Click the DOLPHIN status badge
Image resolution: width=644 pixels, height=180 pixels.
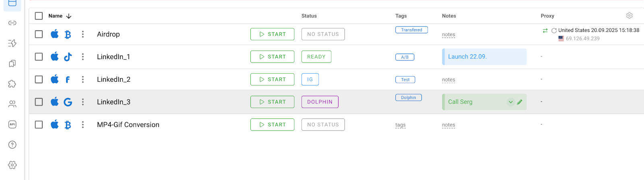pyautogui.click(x=320, y=102)
